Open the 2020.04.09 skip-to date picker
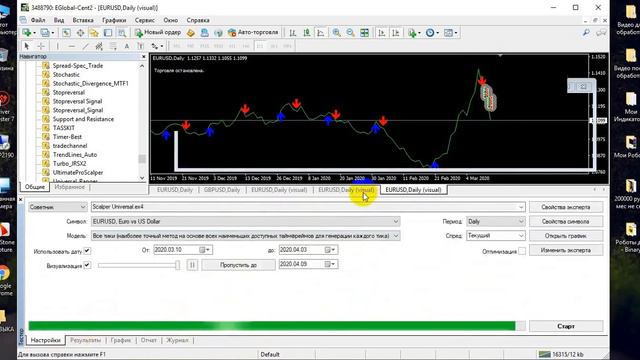Screen dimensions: 640x360 pyautogui.click(x=330, y=264)
